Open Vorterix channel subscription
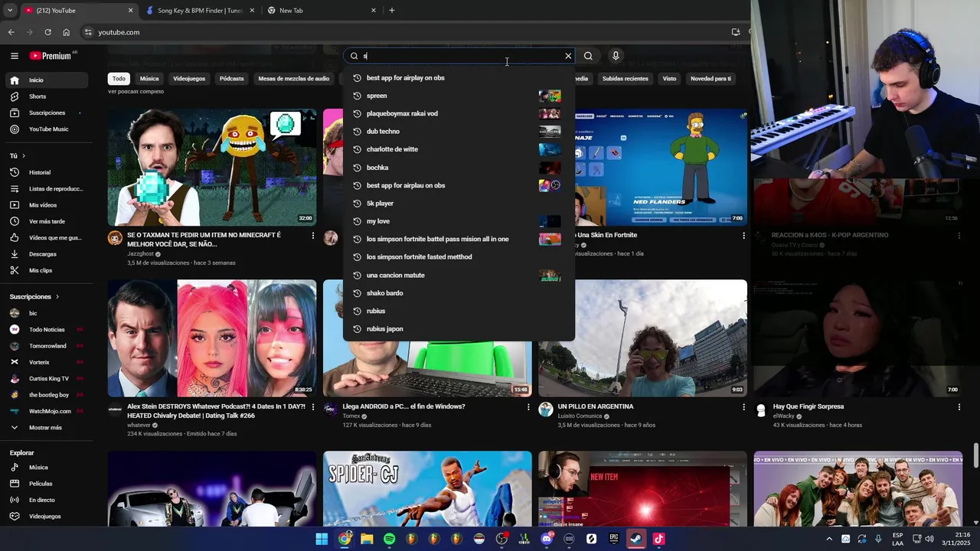Image resolution: width=980 pixels, height=551 pixels. point(45,362)
